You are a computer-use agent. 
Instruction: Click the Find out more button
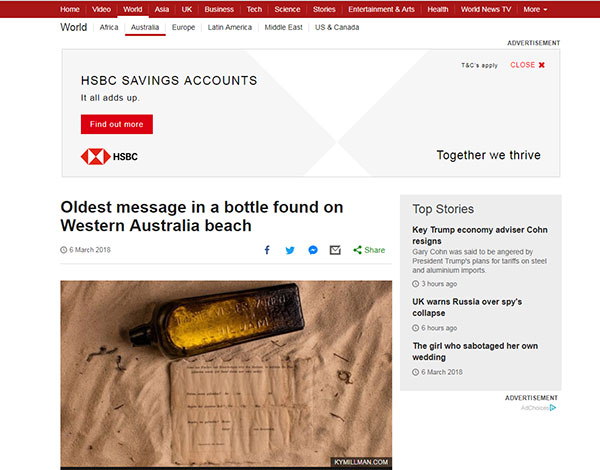(117, 124)
